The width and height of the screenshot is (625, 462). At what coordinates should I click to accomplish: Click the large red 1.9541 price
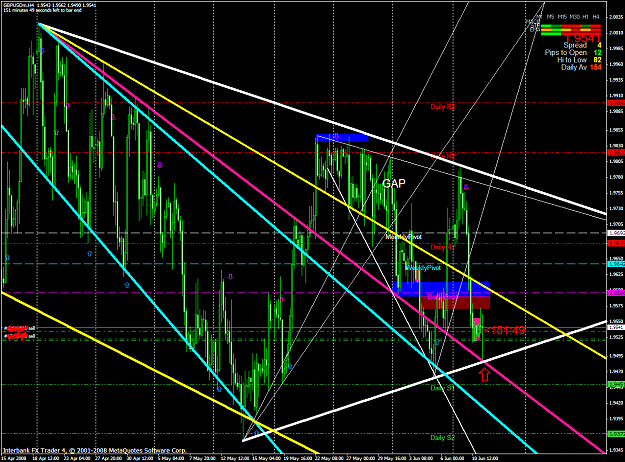pyautogui.click(x=583, y=38)
